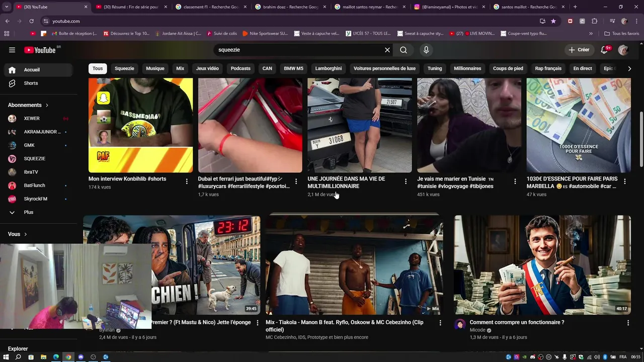
Task: Open the options menu for 1030€ D'ESSENCE short
Action: coord(625,182)
